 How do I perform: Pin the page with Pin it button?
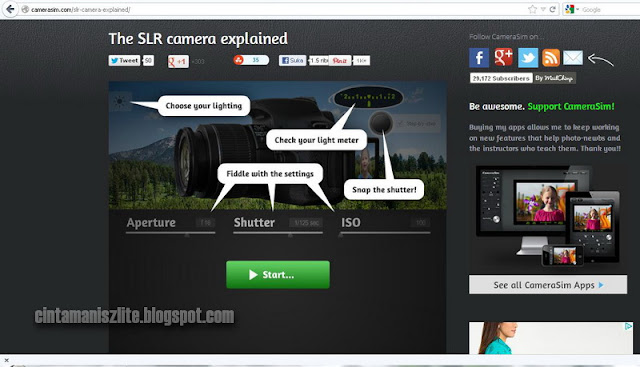click(x=340, y=60)
